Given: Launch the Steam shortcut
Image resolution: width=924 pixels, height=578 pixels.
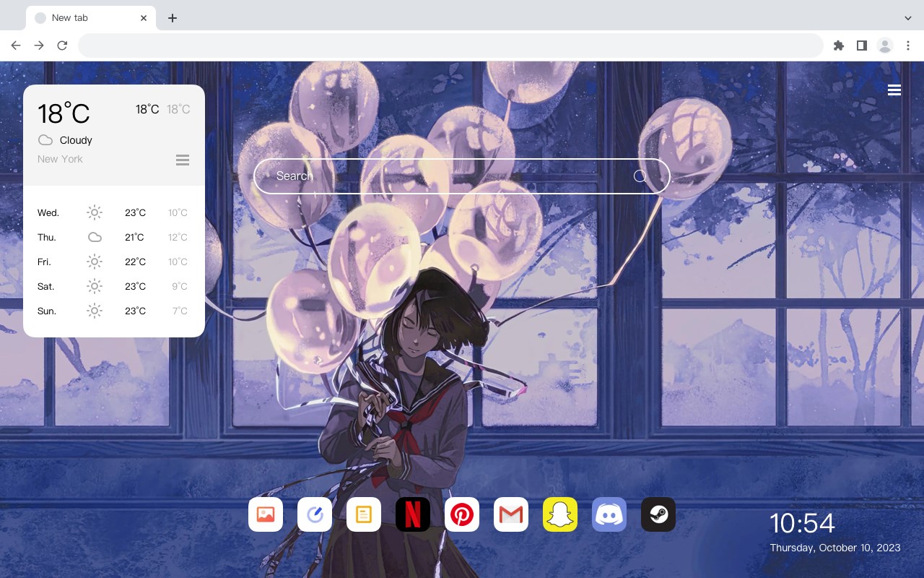Looking at the screenshot, I should (x=658, y=514).
